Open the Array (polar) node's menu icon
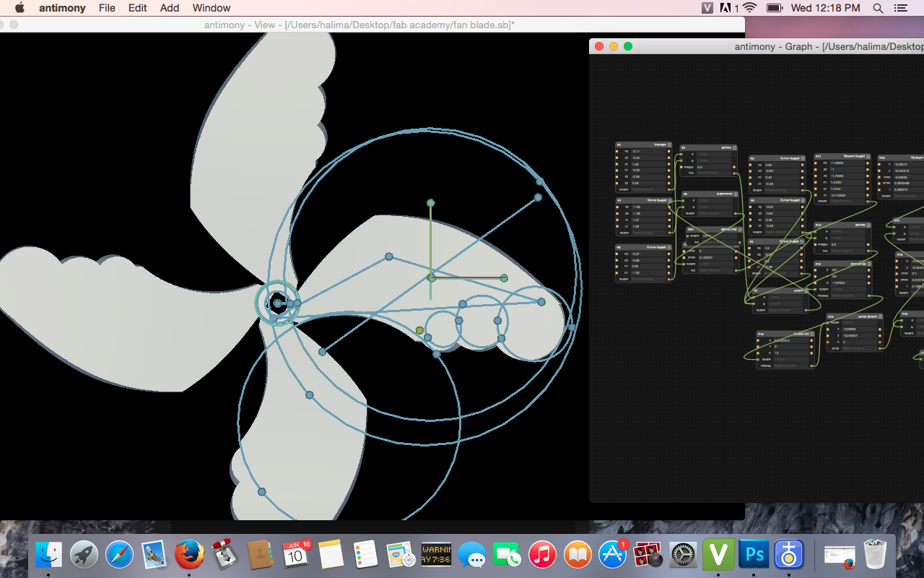 coord(880,316)
